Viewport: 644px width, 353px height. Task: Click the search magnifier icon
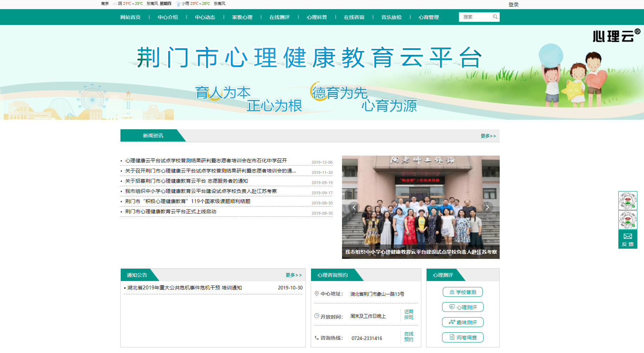point(495,17)
